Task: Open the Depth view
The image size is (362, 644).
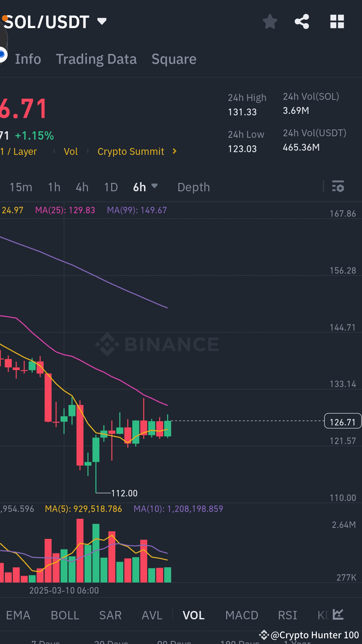Action: click(194, 187)
